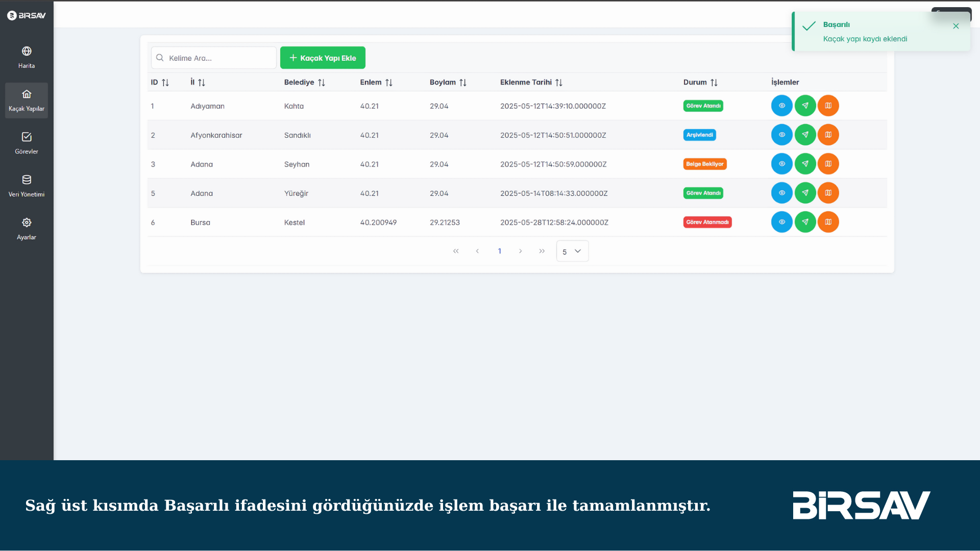Image resolution: width=980 pixels, height=551 pixels.
Task: View details of the Adıyaman row
Action: (782, 106)
